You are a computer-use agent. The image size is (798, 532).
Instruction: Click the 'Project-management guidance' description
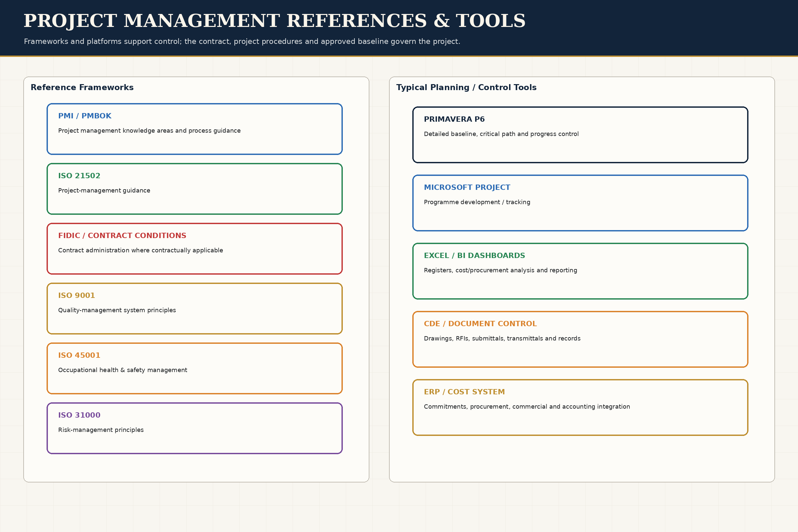tap(104, 191)
